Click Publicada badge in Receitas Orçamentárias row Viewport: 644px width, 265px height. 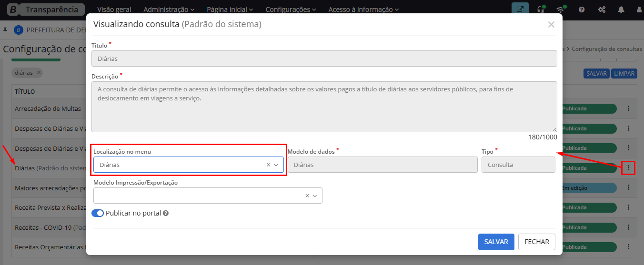pyautogui.click(x=589, y=247)
